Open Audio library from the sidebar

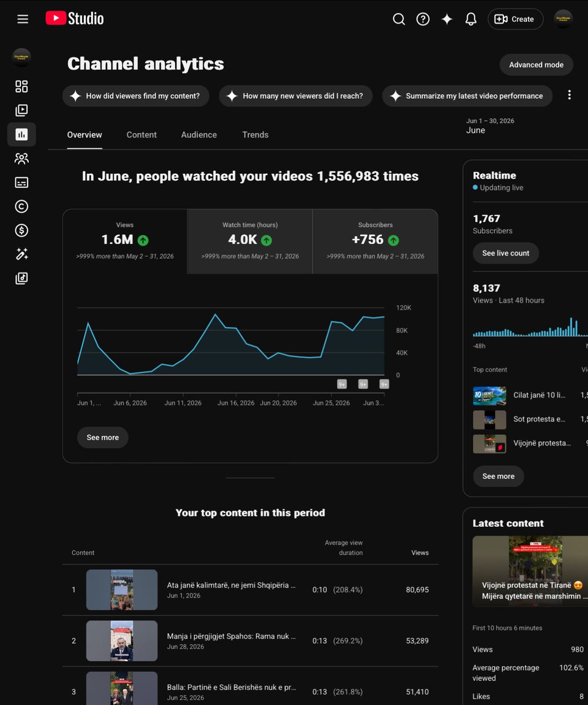pyautogui.click(x=22, y=278)
